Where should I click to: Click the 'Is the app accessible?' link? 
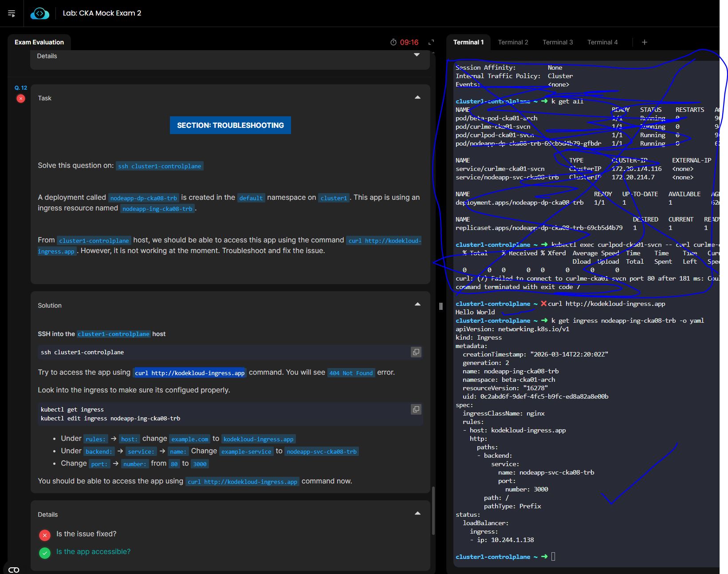(93, 551)
